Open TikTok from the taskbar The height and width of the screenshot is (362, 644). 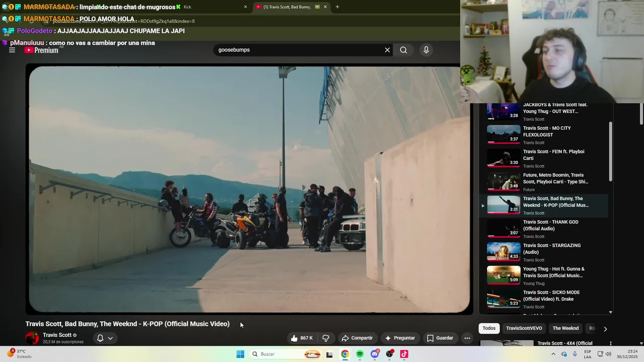click(x=404, y=354)
